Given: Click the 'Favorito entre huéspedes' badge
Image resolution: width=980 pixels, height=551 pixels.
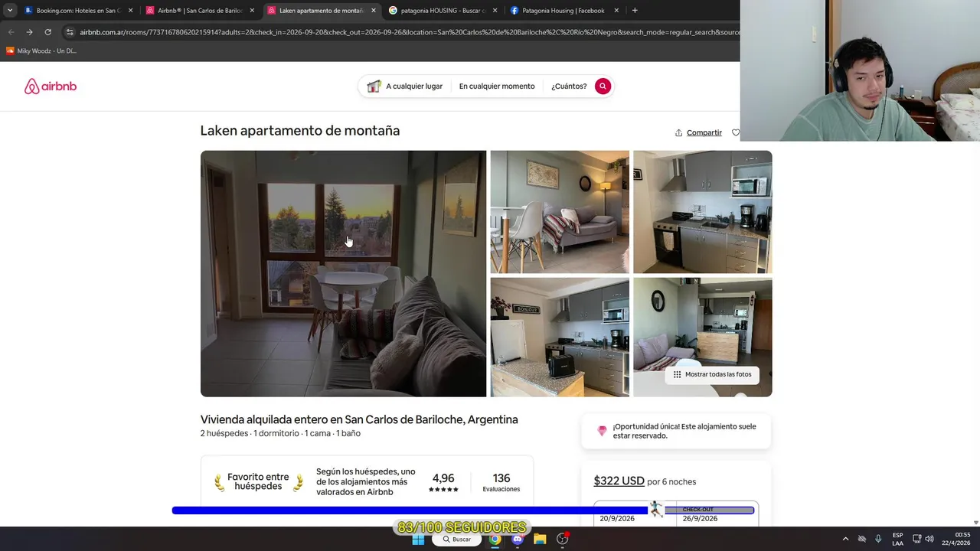Looking at the screenshot, I should point(259,481).
